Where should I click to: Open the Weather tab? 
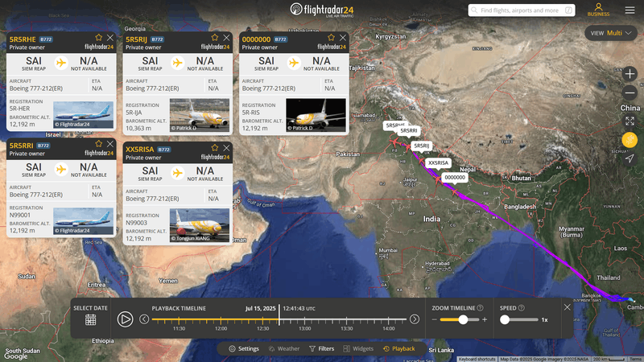pos(284,348)
